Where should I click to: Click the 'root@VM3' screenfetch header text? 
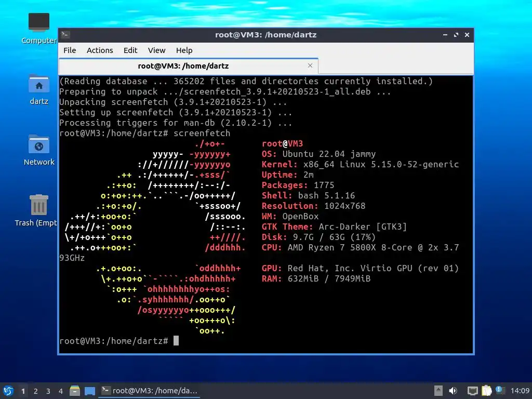point(282,144)
